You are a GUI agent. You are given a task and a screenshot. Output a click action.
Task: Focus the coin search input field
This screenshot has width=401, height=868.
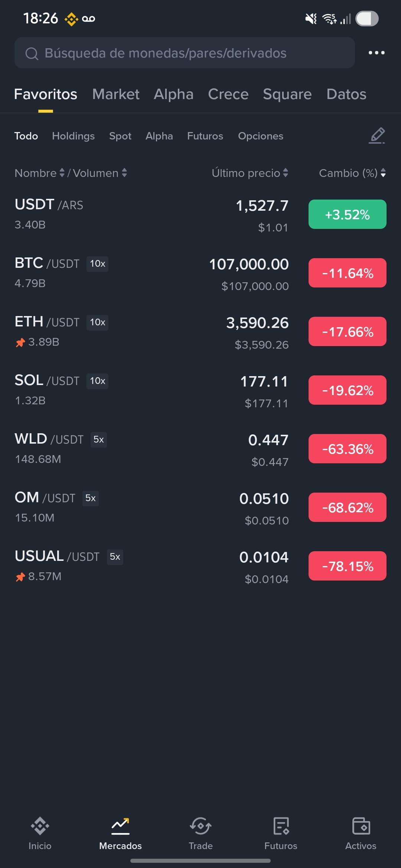185,53
